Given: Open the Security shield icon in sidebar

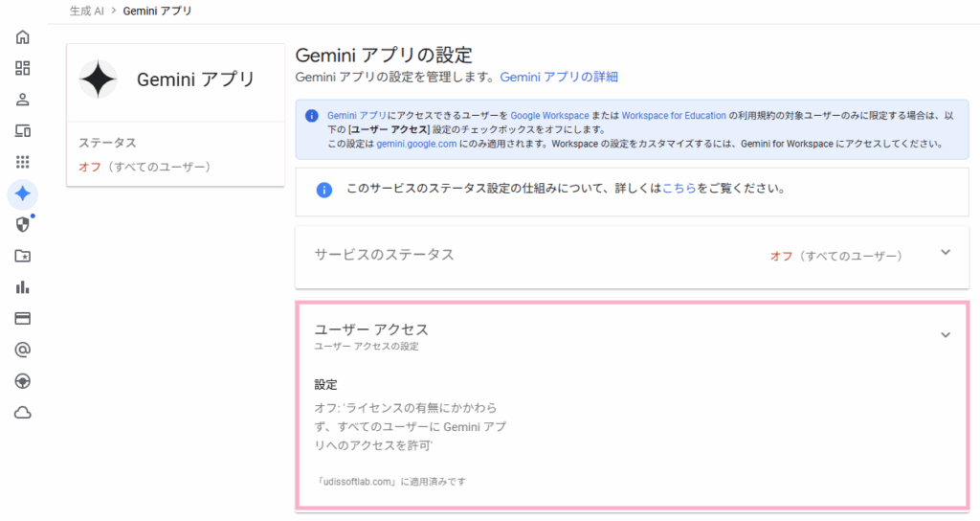Looking at the screenshot, I should coord(23,224).
